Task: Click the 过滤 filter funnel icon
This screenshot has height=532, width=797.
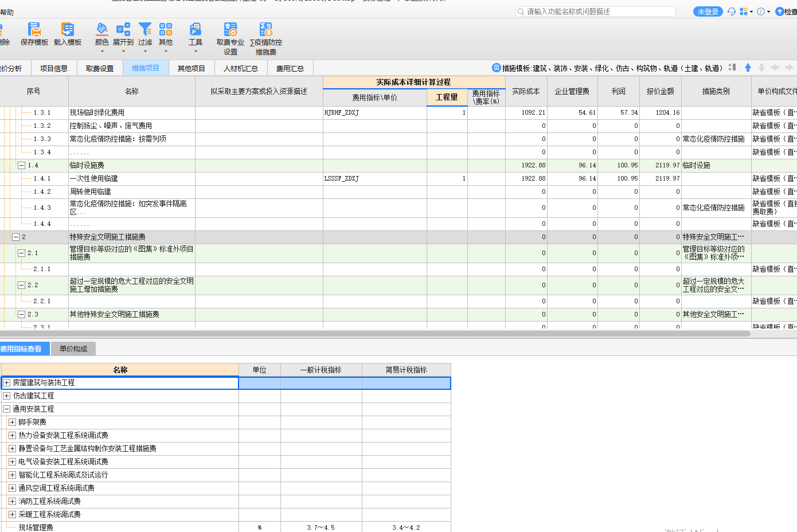Action: point(145,29)
